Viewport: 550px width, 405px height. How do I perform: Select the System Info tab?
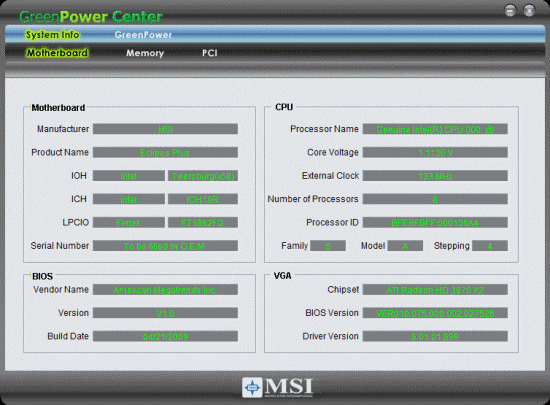pyautogui.click(x=53, y=35)
